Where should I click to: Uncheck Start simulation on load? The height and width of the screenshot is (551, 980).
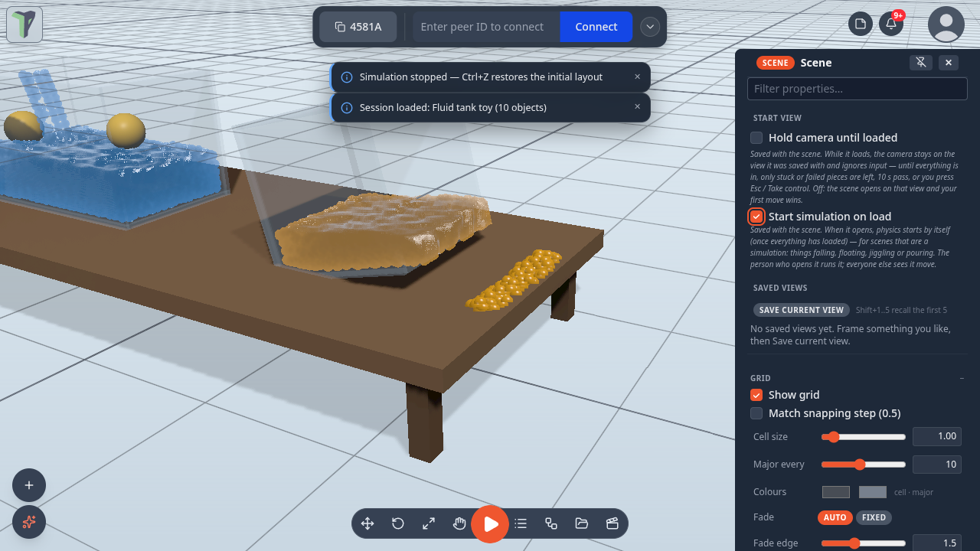756,217
